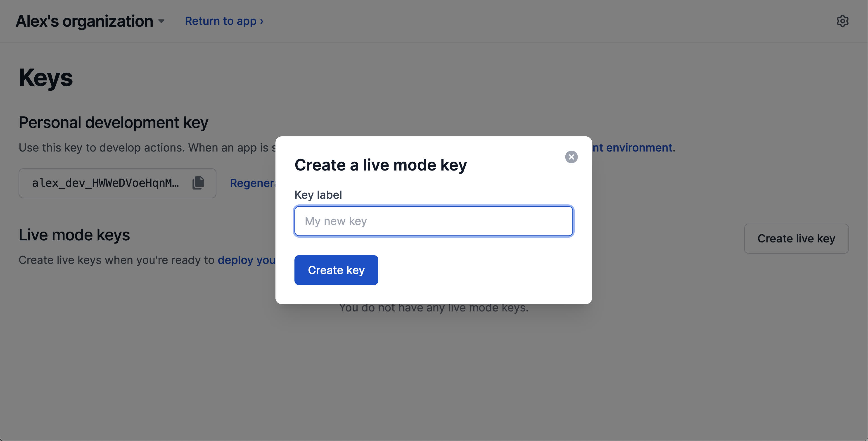The image size is (868, 441).
Task: Click the Personal development key heading
Action: [x=113, y=122]
